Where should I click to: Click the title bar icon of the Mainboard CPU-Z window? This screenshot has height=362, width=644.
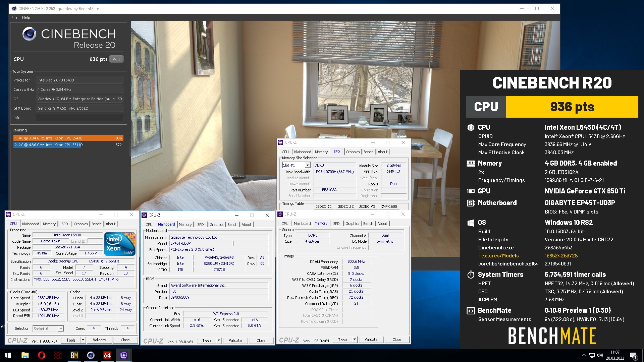(144, 215)
